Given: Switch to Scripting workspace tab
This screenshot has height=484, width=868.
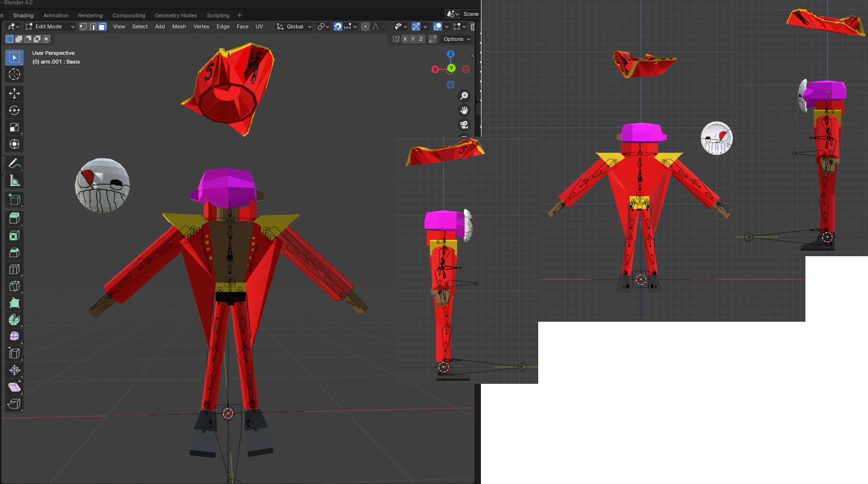Looking at the screenshot, I should click(x=218, y=15).
